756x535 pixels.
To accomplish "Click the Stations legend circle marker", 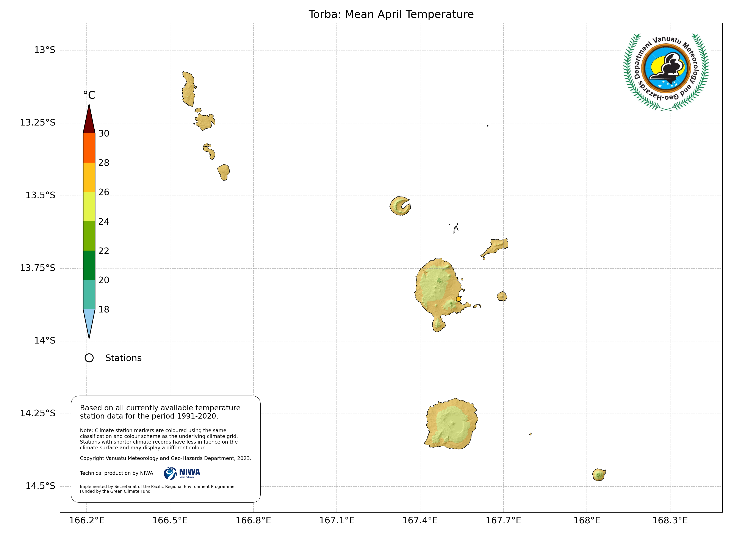I will (89, 358).
